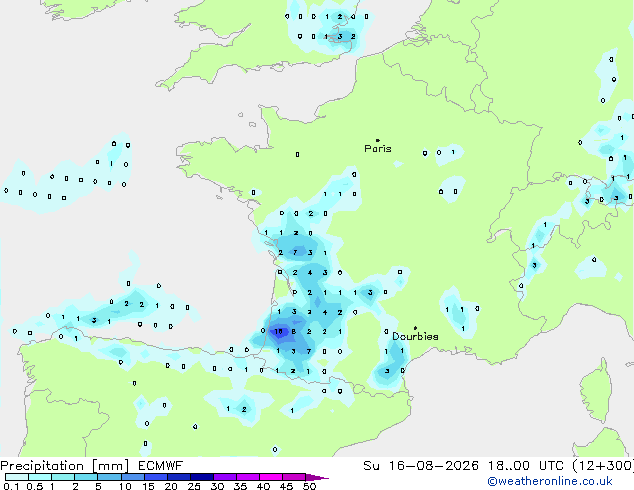Click the legend value '25'
Viewport: 634px width, 490px height.
[194, 486]
